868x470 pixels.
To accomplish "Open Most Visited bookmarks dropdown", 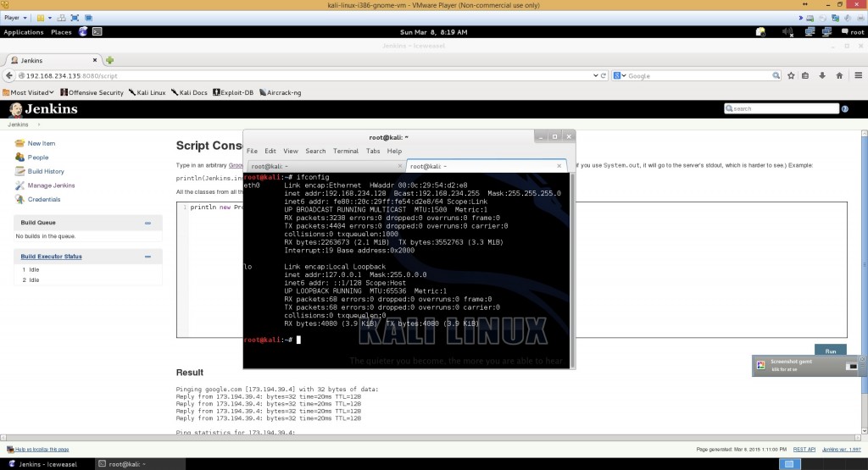I will click(28, 92).
